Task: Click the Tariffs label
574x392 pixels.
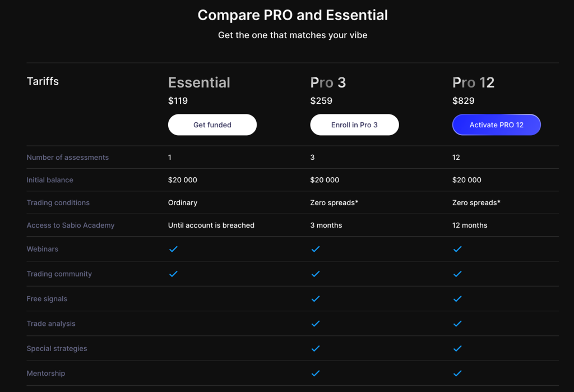Action: [x=43, y=81]
